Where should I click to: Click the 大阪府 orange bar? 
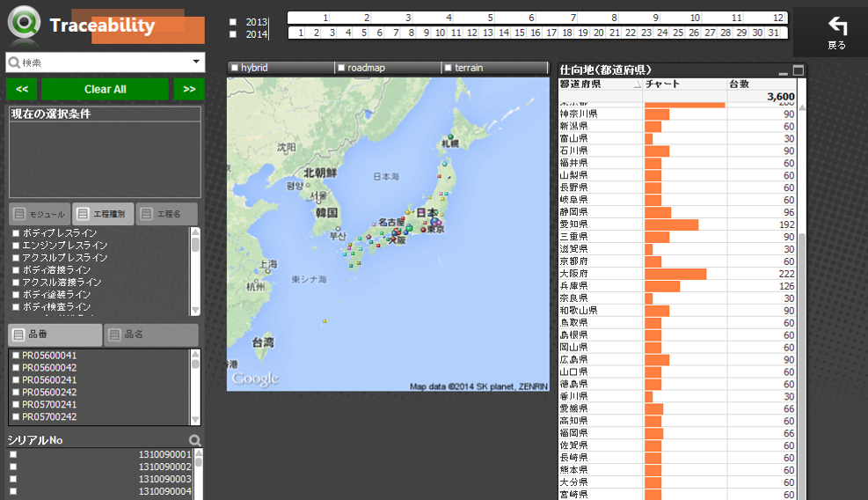point(675,274)
